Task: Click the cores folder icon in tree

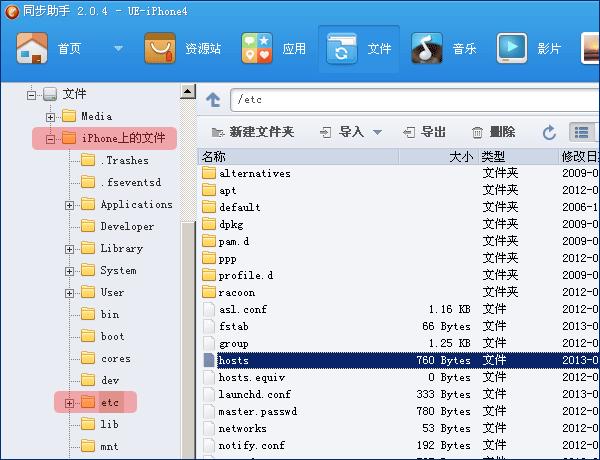Action: [88, 358]
